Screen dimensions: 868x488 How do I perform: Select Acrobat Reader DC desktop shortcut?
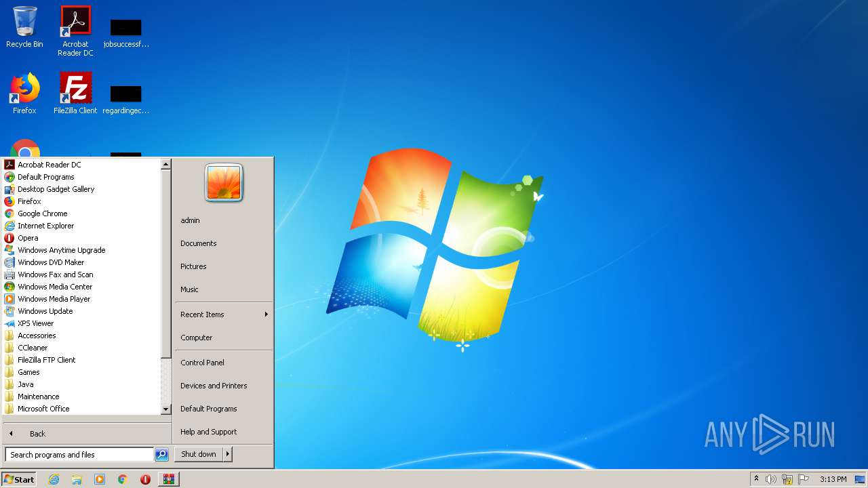coord(75,31)
